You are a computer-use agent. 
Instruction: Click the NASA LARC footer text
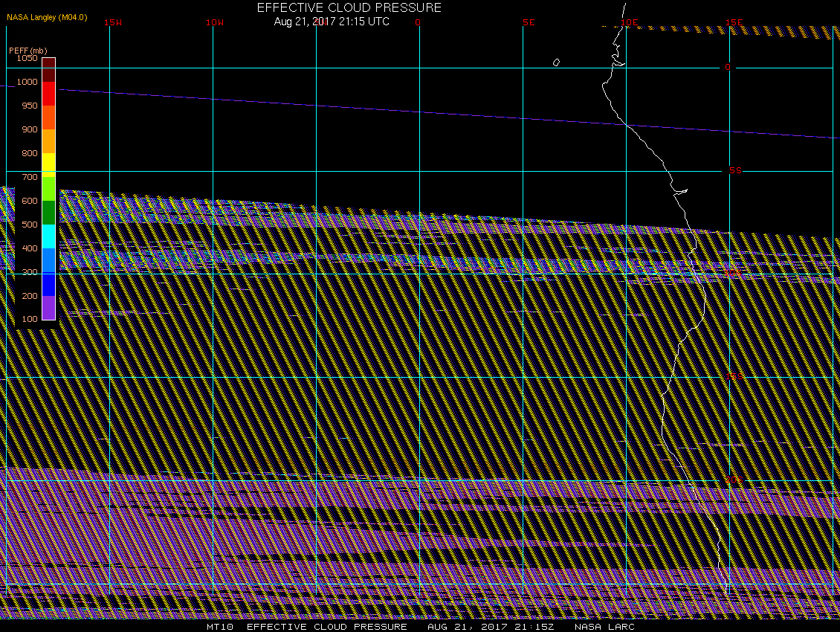(x=604, y=627)
